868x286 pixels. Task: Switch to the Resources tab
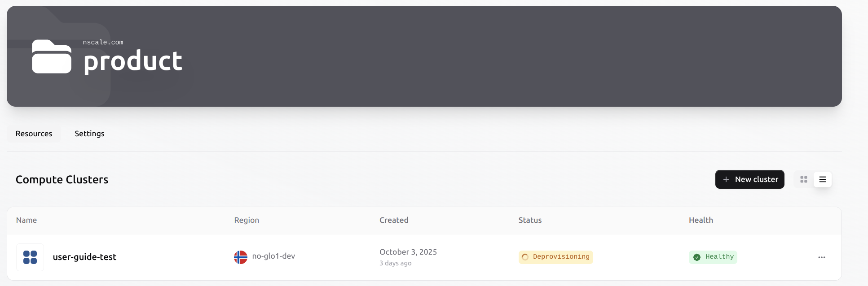coord(34,133)
